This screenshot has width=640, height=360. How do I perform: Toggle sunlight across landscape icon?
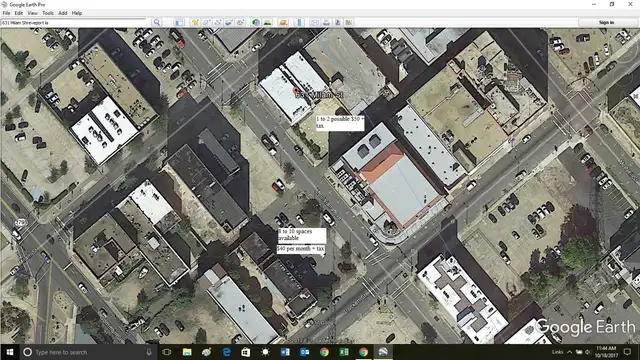pyautogui.click(x=267, y=22)
